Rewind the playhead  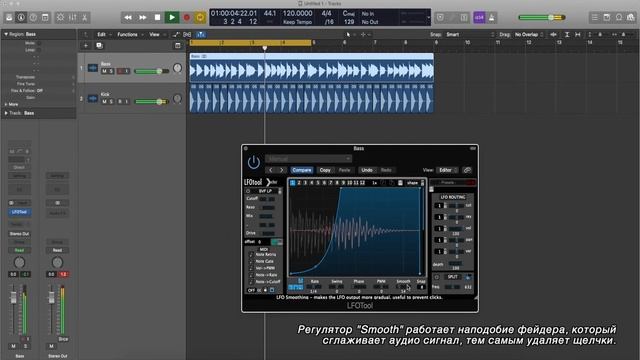(x=128, y=18)
